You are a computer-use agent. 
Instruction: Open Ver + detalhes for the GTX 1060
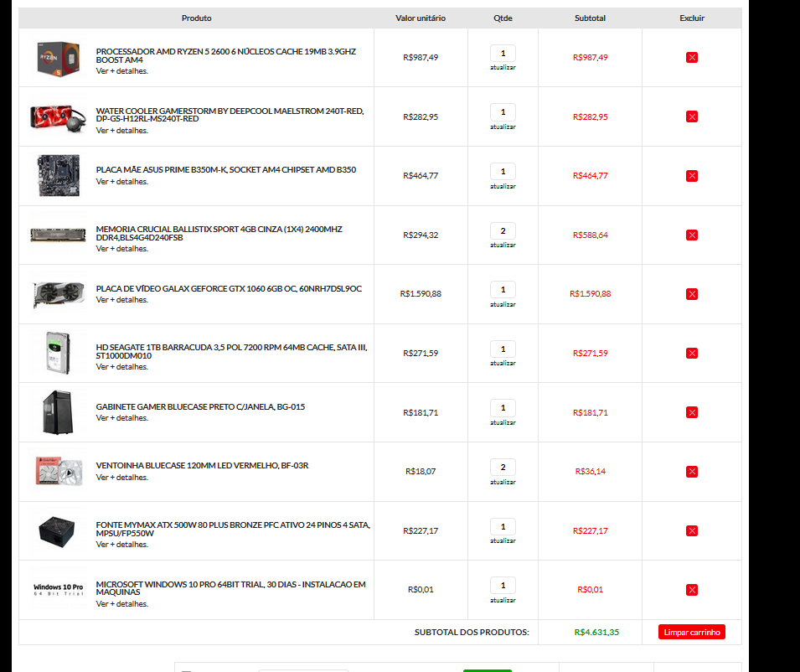(122, 299)
